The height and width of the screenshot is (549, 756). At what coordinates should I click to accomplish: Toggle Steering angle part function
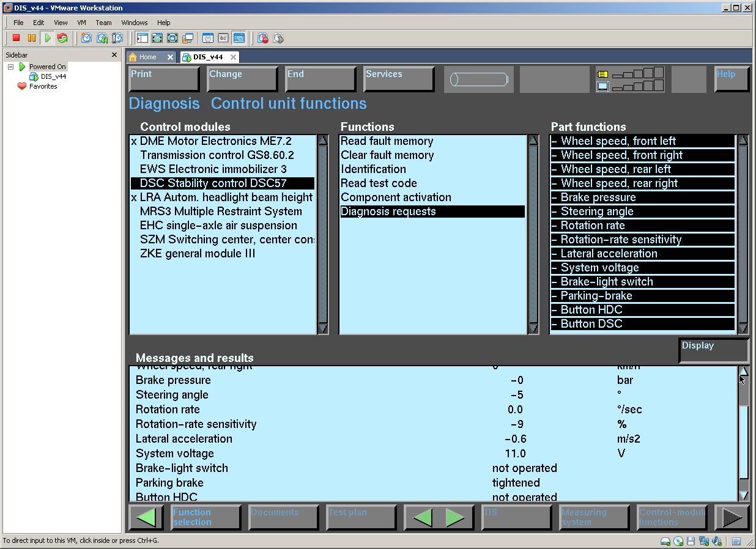click(642, 212)
